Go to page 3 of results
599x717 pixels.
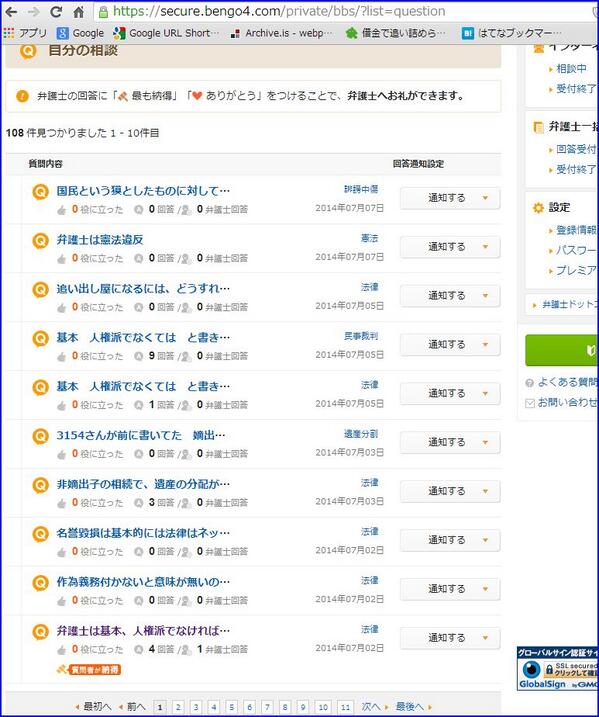coord(196,707)
